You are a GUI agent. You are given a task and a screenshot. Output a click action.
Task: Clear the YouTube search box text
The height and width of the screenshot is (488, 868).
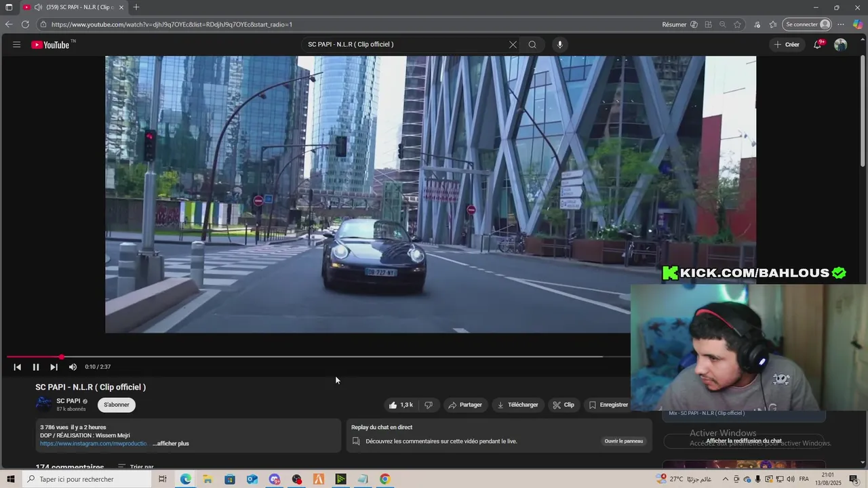pyautogui.click(x=513, y=45)
